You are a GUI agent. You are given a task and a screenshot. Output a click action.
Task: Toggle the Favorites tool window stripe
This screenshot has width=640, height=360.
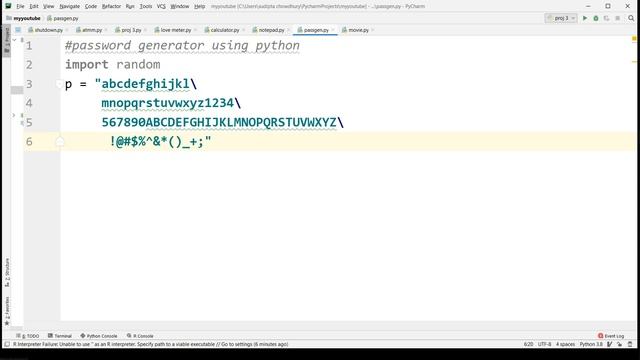[x=7, y=311]
